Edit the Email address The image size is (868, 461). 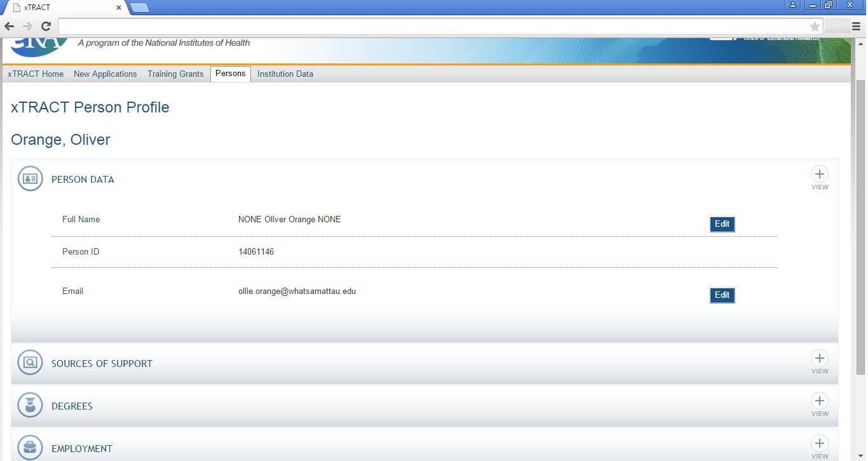(x=722, y=295)
